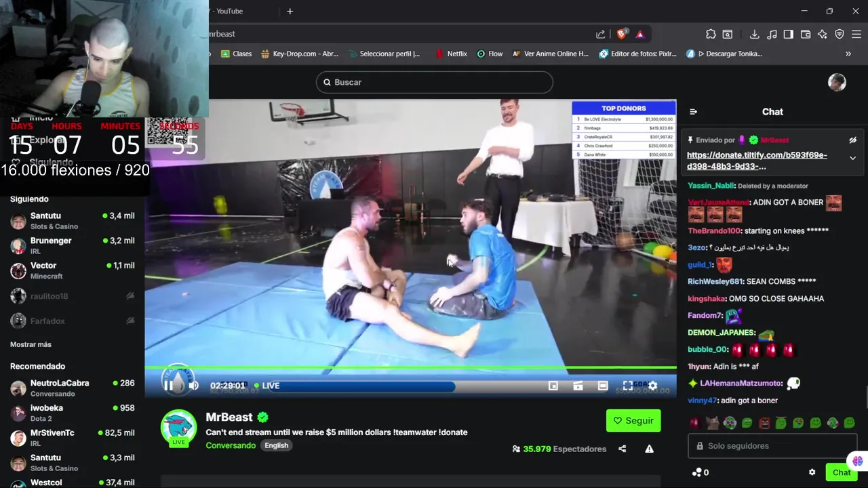
Task: Hide the pinned chat message
Action: [x=853, y=140]
